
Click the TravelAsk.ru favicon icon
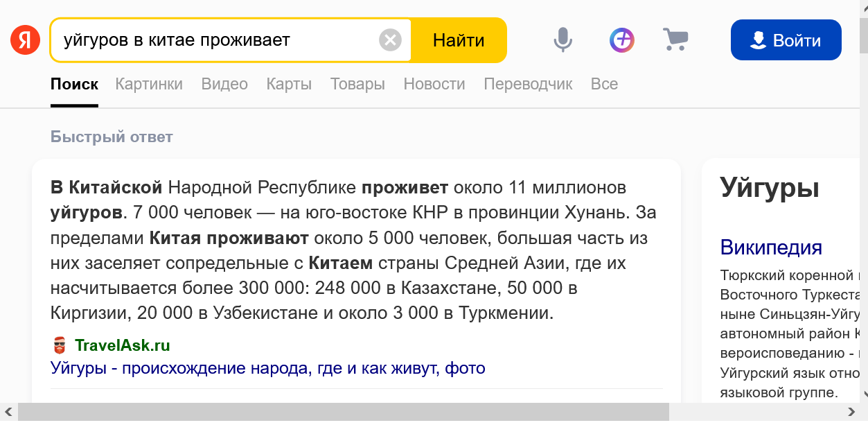pos(59,345)
